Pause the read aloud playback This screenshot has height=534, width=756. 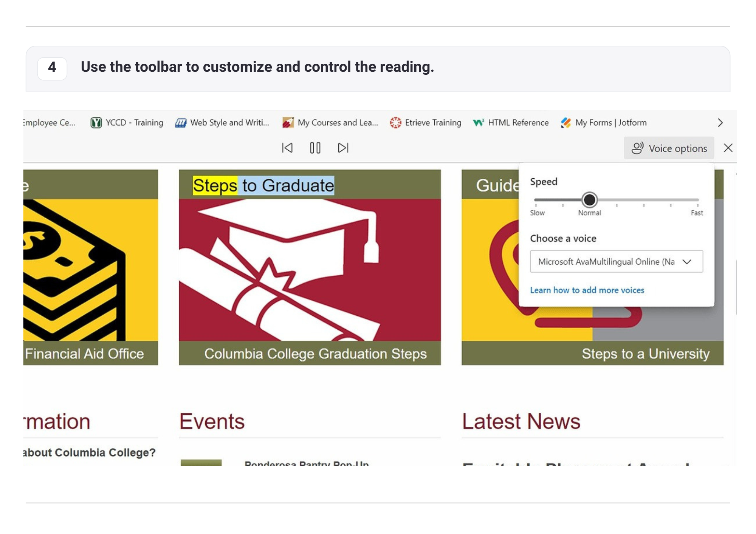point(315,148)
